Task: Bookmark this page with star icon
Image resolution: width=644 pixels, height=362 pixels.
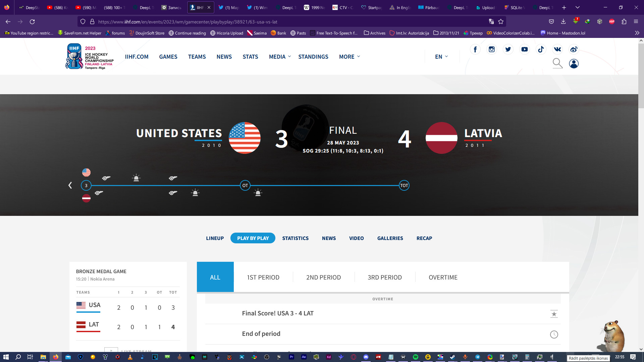Action: pyautogui.click(x=501, y=22)
